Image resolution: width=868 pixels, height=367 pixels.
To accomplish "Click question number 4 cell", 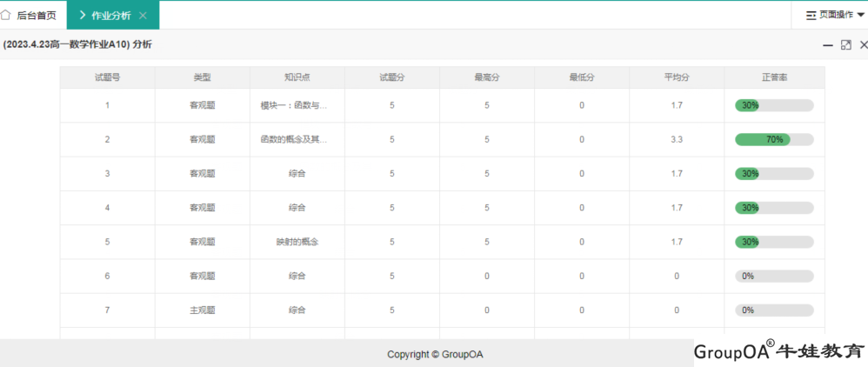I will coord(107,208).
